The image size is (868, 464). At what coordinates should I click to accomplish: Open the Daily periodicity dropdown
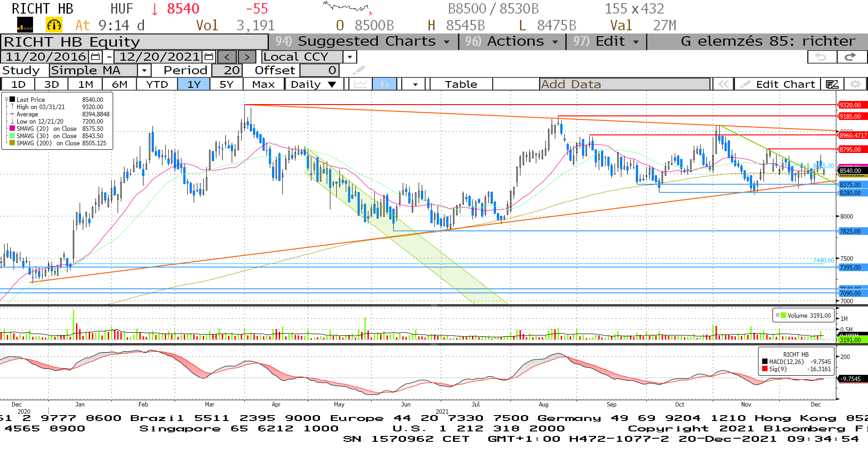point(332,84)
